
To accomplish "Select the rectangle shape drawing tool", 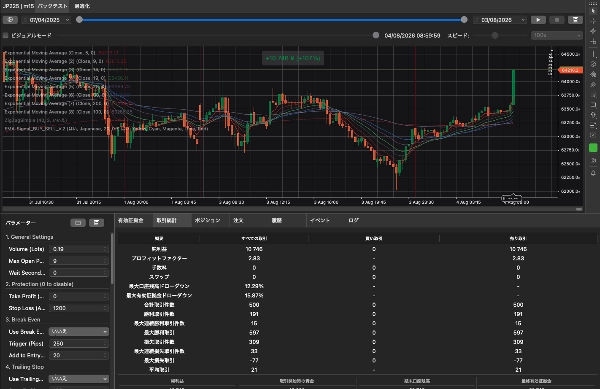I will pos(593,104).
